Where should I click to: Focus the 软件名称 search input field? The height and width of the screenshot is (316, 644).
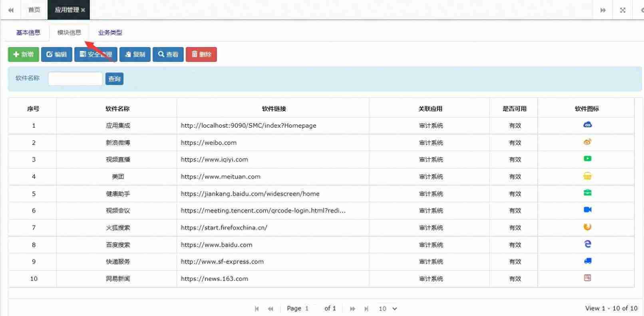76,79
